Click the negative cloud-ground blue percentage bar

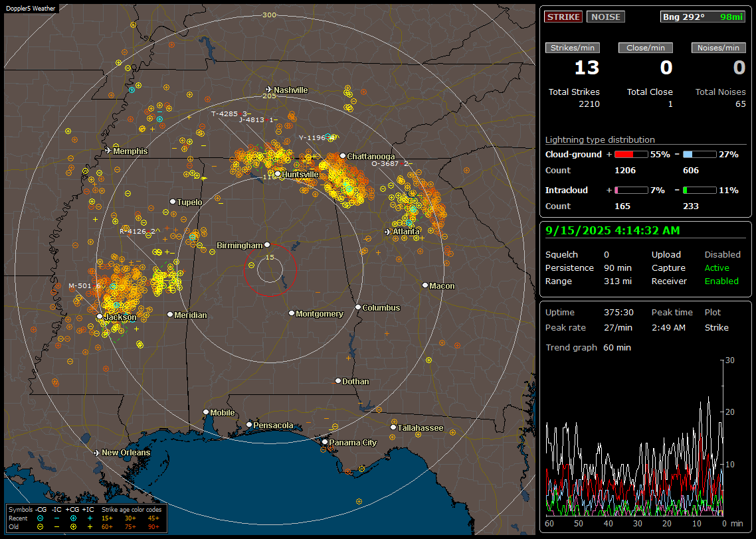tap(700, 155)
